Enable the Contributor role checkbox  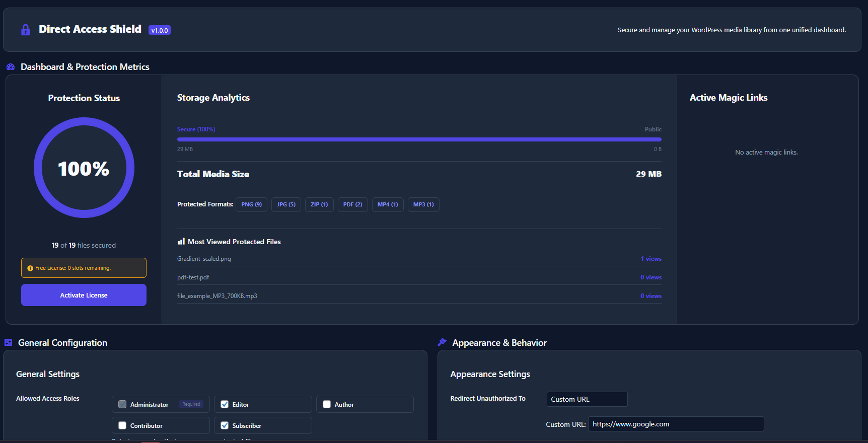pos(122,425)
